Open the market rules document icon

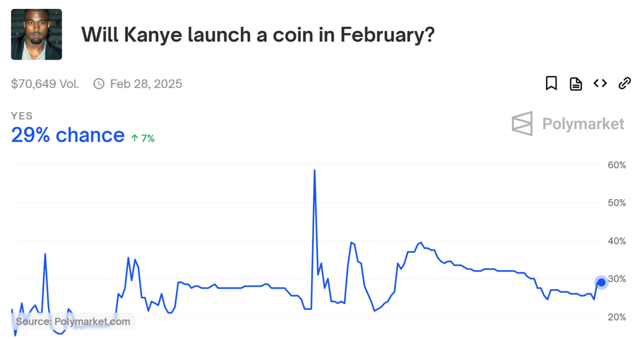point(576,84)
